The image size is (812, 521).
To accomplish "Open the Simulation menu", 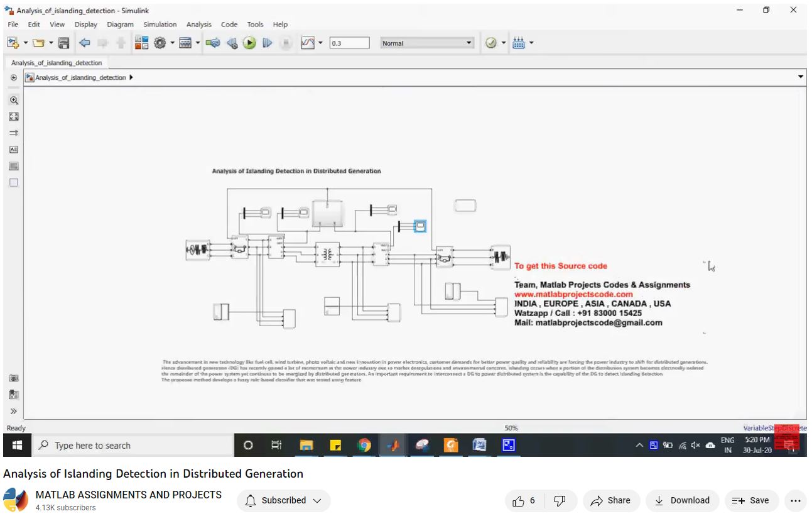I will tap(160, 25).
